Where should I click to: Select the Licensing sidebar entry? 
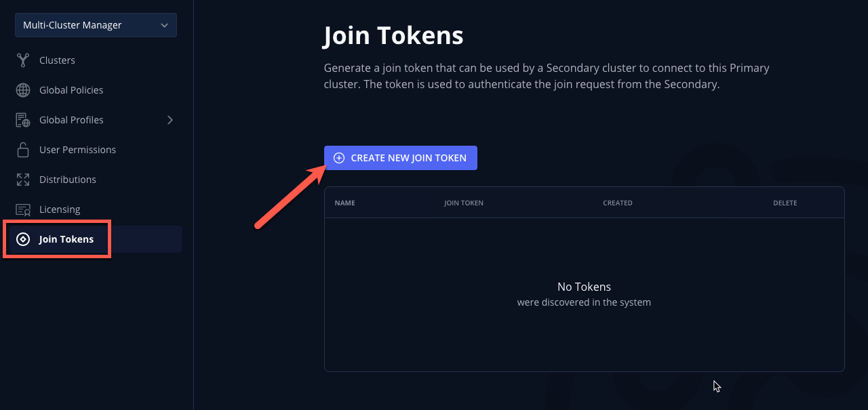60,209
